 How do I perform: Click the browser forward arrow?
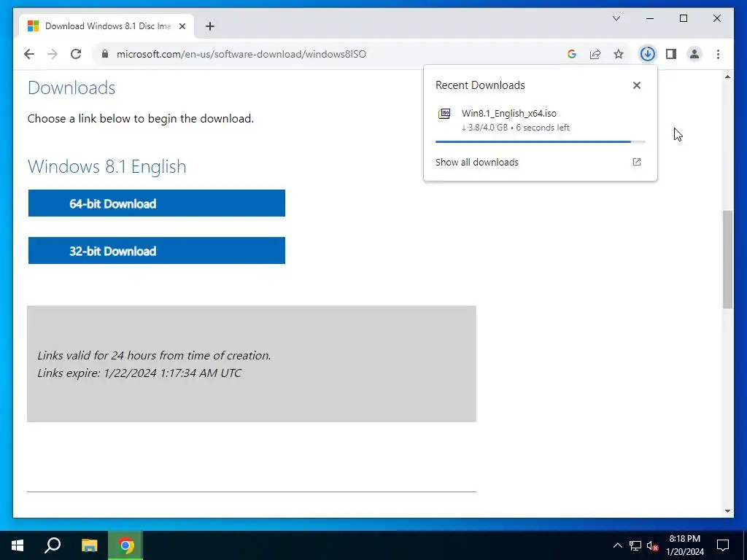53,54
